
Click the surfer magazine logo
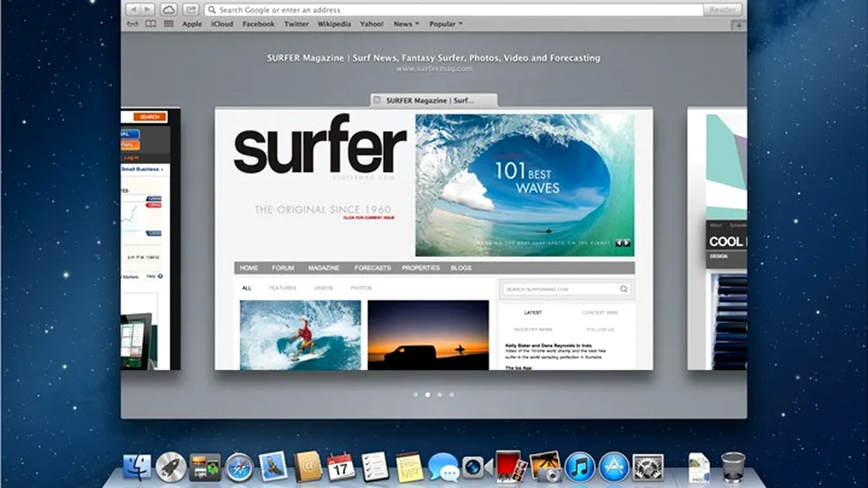point(320,144)
